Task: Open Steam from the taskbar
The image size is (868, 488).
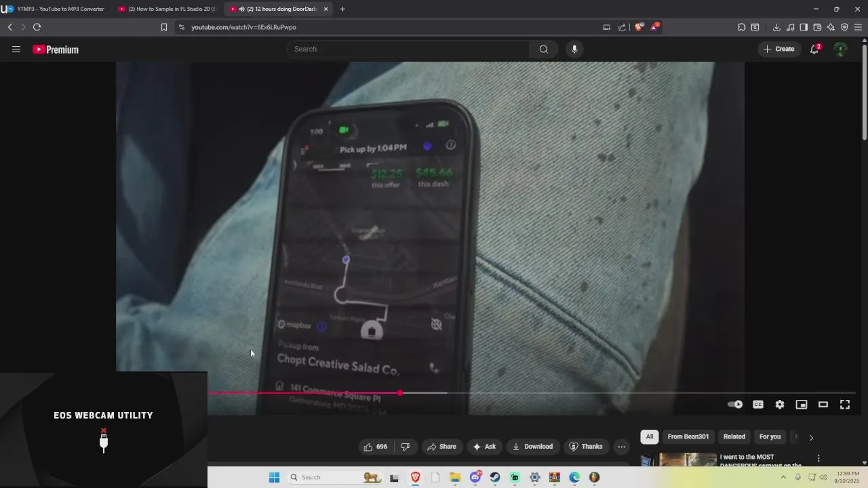Action: pyautogui.click(x=495, y=477)
